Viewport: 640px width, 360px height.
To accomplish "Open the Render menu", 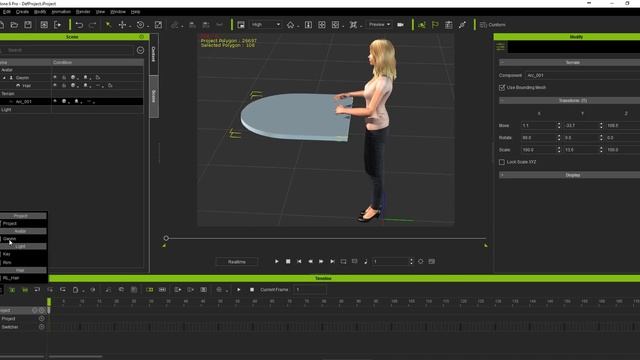I will 83,12.
